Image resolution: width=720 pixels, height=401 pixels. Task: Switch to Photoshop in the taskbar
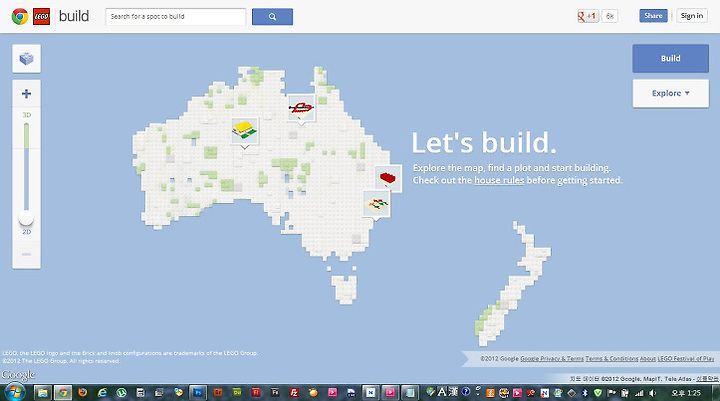[198, 392]
